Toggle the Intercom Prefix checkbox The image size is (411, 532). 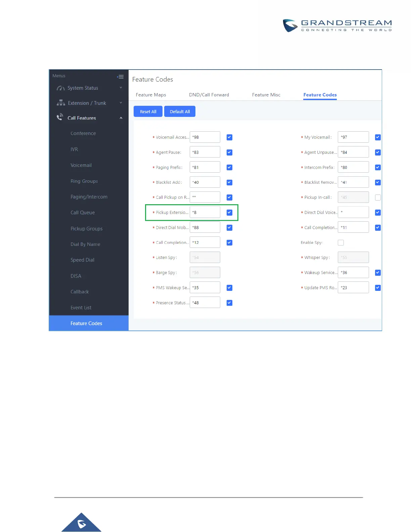[x=378, y=167]
